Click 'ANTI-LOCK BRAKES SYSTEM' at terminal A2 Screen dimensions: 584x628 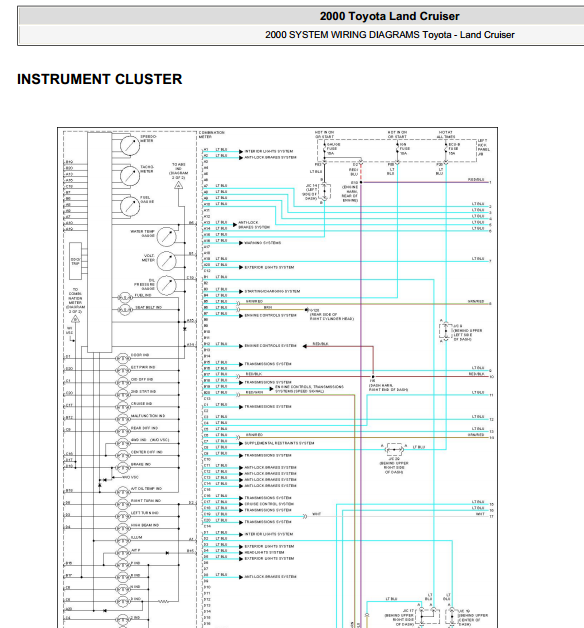point(270,157)
